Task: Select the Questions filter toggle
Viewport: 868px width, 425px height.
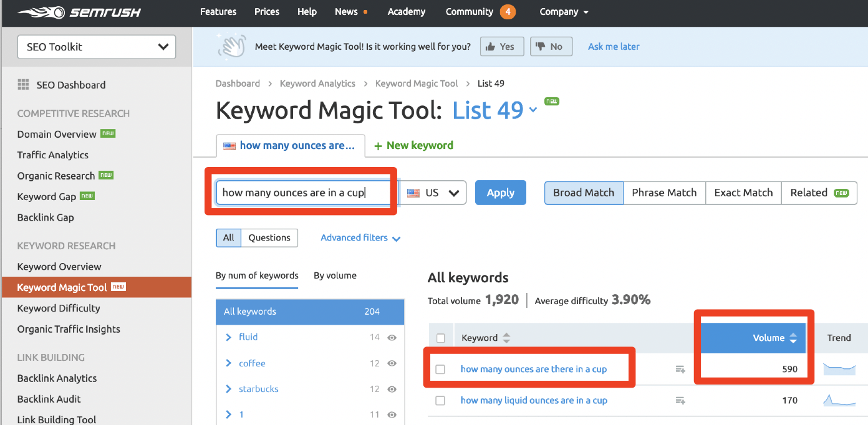Action: point(269,237)
